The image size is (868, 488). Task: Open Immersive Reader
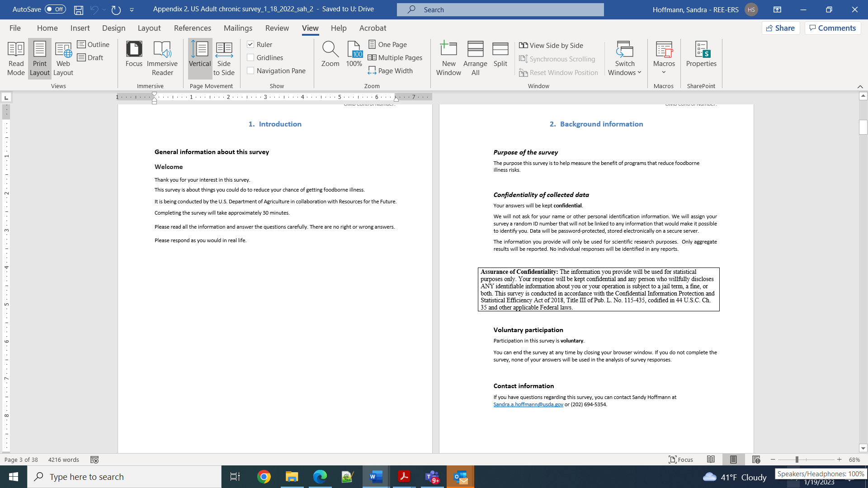click(162, 59)
